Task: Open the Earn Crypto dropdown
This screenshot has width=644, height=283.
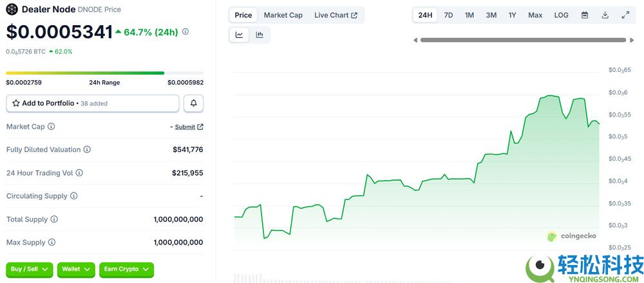Action: (126, 269)
